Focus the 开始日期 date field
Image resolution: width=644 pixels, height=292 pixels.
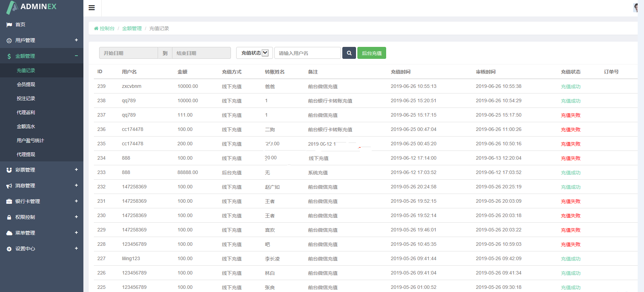128,53
